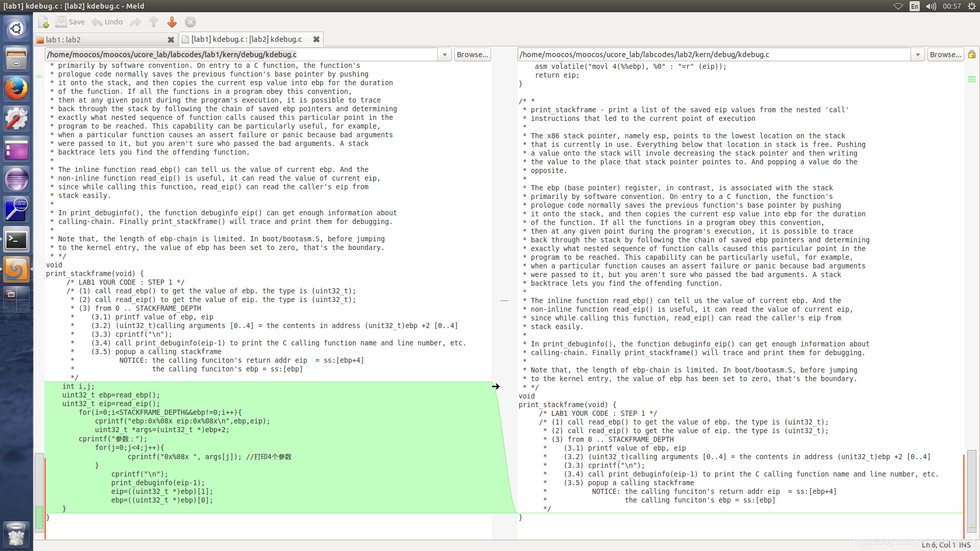Click the 'ebp=((uint32_t *)ebp)[0];' line
This screenshot has height=551, width=980.
pos(162,500)
